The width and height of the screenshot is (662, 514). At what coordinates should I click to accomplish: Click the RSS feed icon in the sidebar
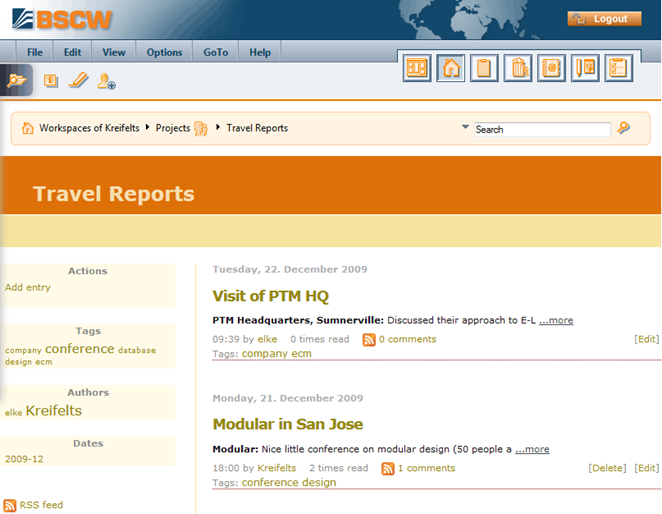[x=9, y=505]
